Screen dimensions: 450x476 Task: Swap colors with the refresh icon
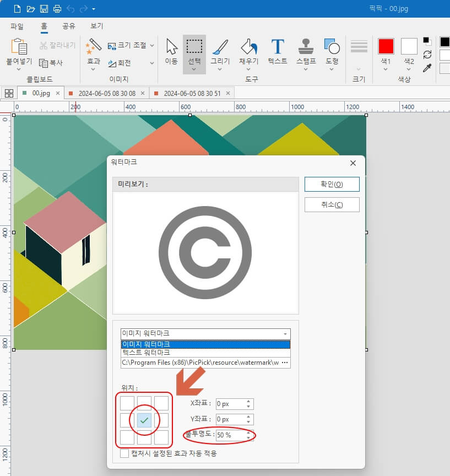[x=427, y=55]
